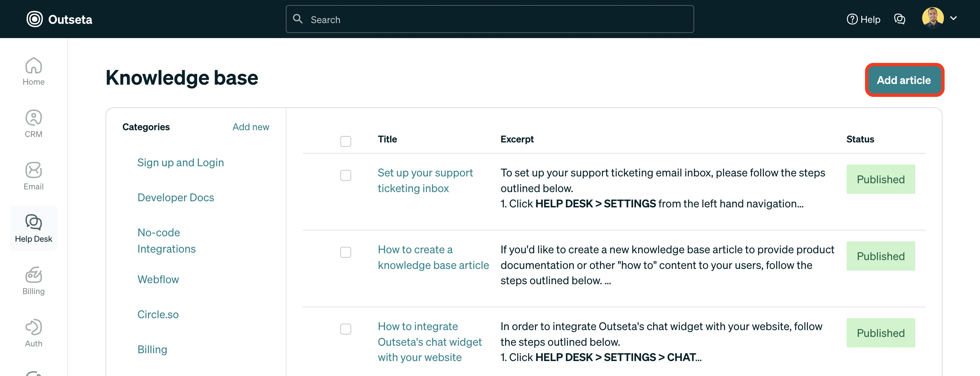Image resolution: width=980 pixels, height=376 pixels.
Task: Select the Auth sidebar icon
Action: pos(33,331)
